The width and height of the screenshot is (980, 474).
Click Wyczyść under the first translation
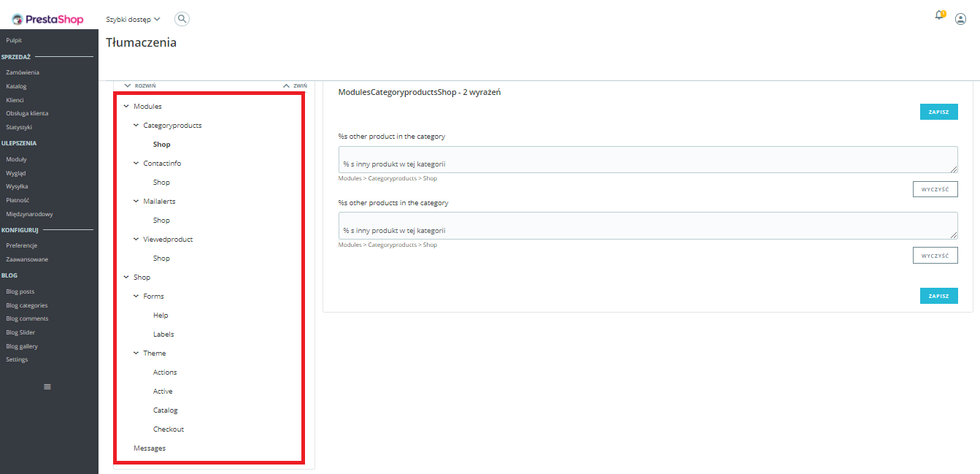(x=935, y=189)
